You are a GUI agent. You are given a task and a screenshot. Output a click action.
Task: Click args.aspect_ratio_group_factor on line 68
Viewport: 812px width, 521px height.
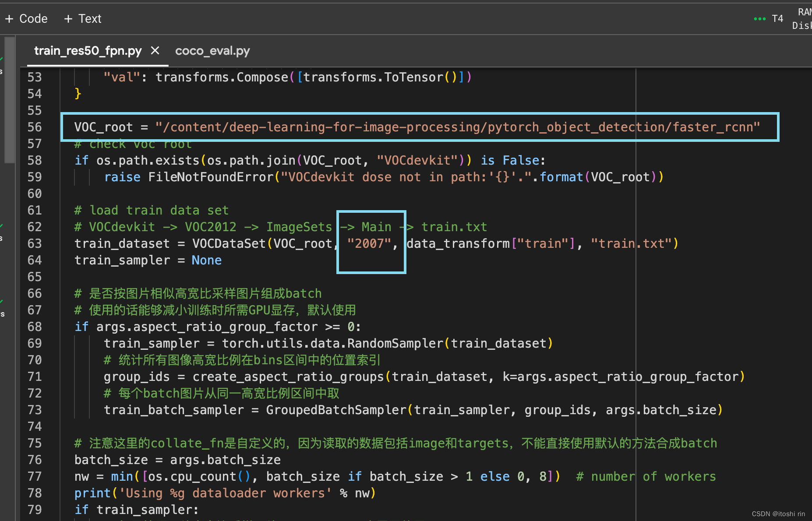[x=207, y=327]
